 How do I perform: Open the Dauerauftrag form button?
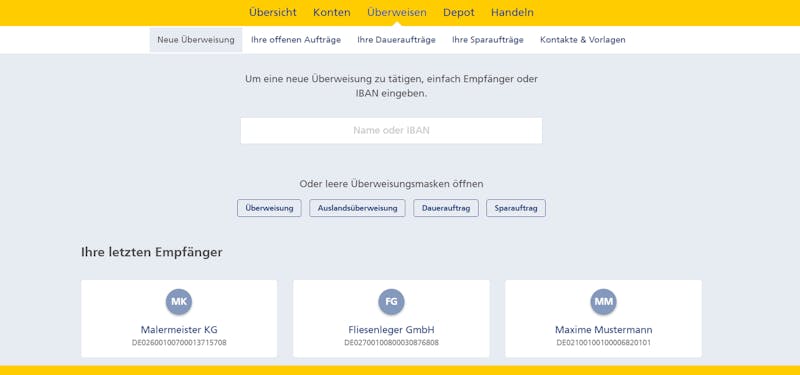[446, 208]
